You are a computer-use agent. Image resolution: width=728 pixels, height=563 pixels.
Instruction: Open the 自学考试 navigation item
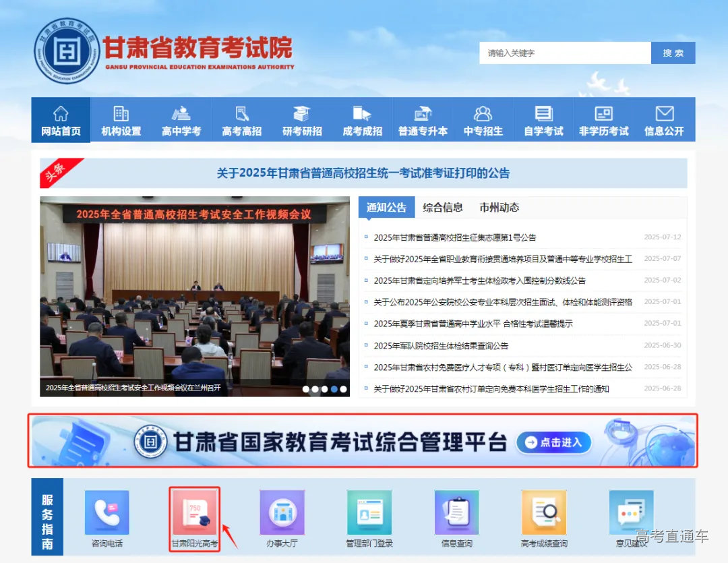[543, 120]
